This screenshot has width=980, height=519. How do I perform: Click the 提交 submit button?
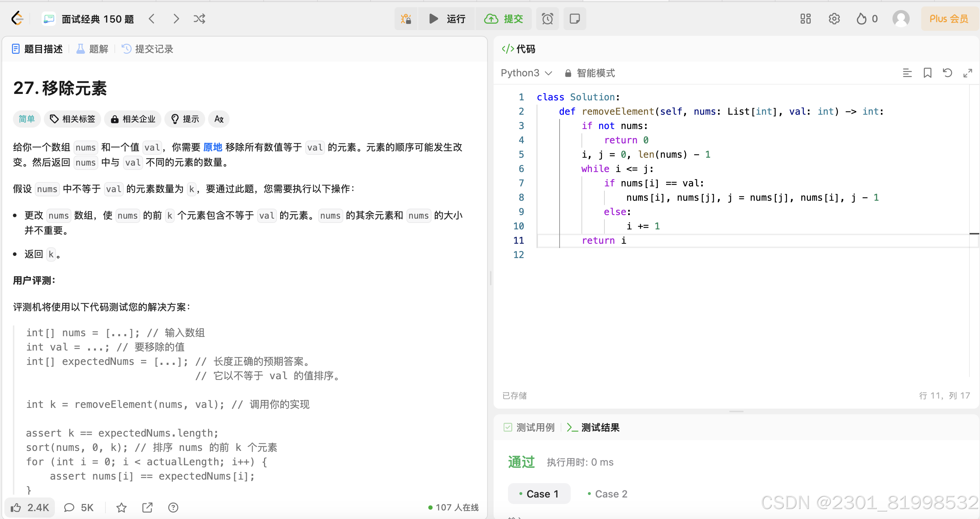504,19
